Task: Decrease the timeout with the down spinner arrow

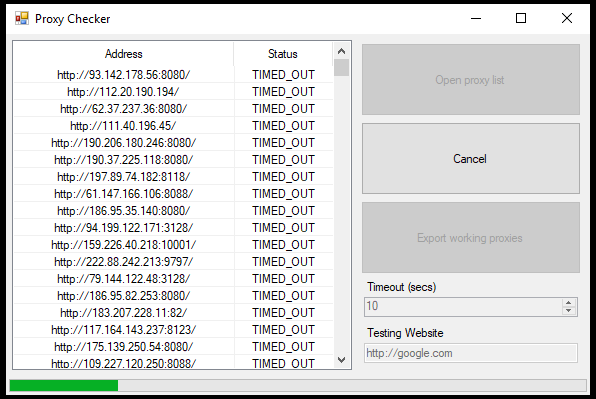Action: [x=569, y=311]
